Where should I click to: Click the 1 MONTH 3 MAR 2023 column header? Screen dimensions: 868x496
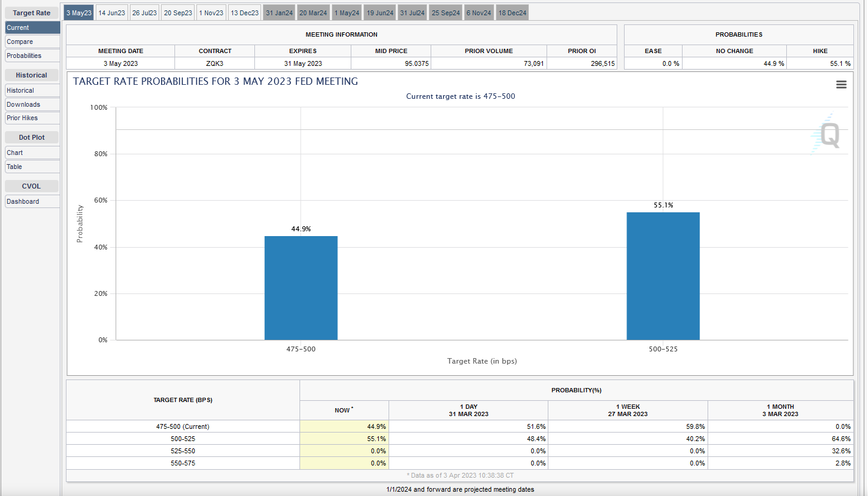click(x=781, y=410)
